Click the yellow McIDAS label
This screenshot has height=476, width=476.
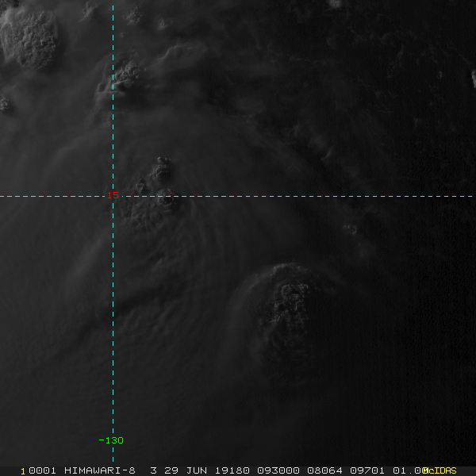(440, 470)
